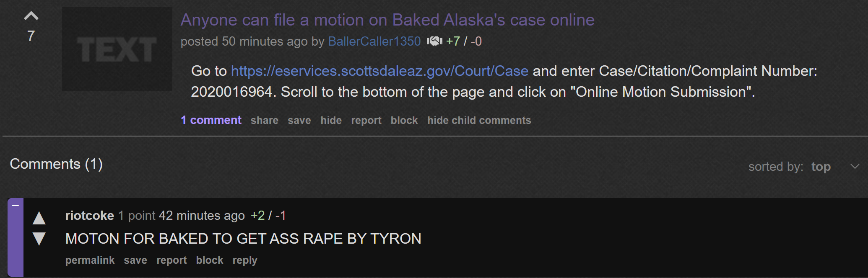Open the sorted by top dropdown
868x278 pixels.
[821, 167]
